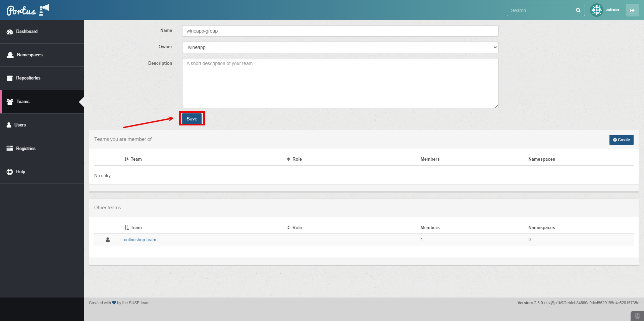
Task: Click the search magnifier icon
Action: click(x=578, y=10)
